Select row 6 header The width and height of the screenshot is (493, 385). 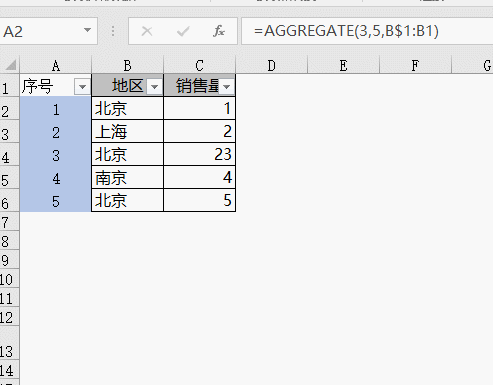tap(9, 201)
